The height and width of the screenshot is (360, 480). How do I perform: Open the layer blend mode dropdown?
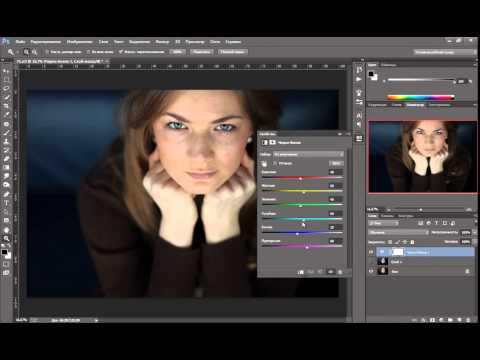tap(398, 232)
